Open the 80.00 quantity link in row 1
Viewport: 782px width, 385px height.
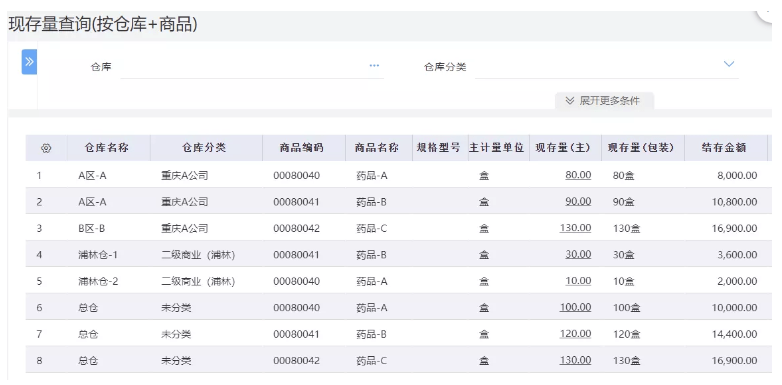point(578,175)
